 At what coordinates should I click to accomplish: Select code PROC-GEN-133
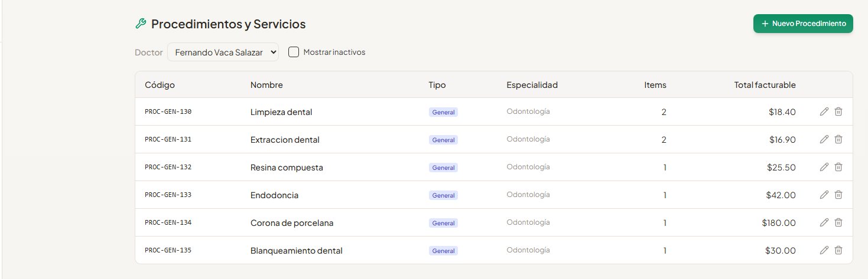coord(168,195)
